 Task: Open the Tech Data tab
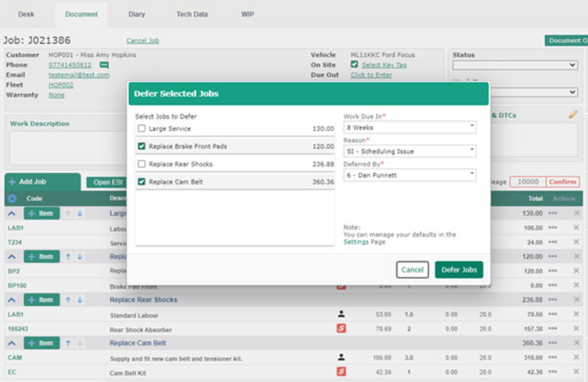pyautogui.click(x=192, y=14)
